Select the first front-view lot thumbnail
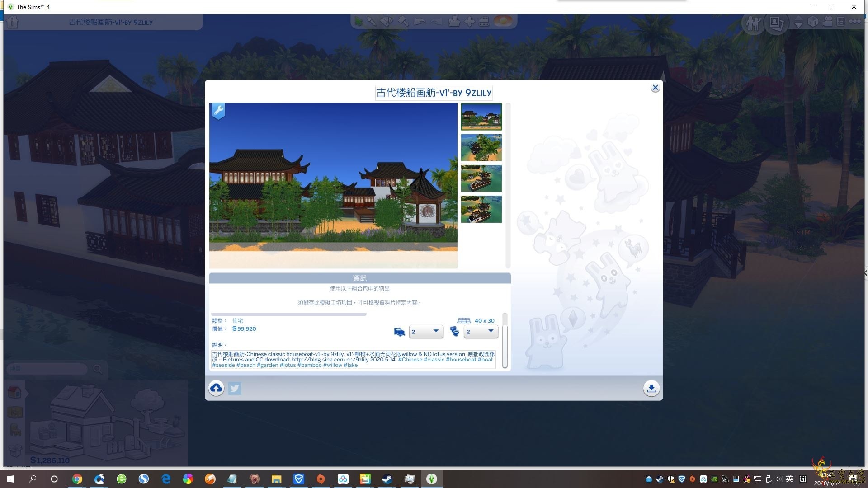This screenshot has width=868, height=488. (x=481, y=117)
